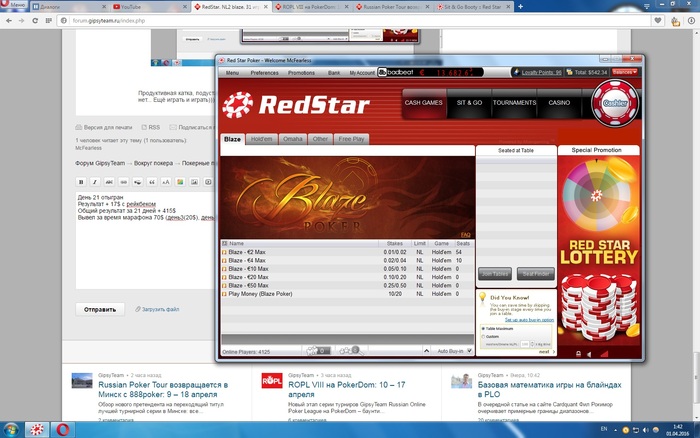Screen dimensions: 700x438
Task: Click the quote icon in forum editor
Action: 152,182
